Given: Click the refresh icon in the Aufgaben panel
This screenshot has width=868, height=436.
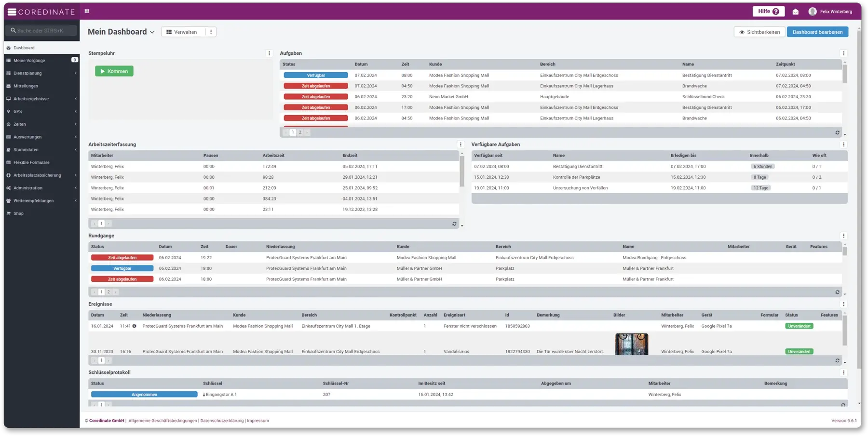Looking at the screenshot, I should point(837,132).
